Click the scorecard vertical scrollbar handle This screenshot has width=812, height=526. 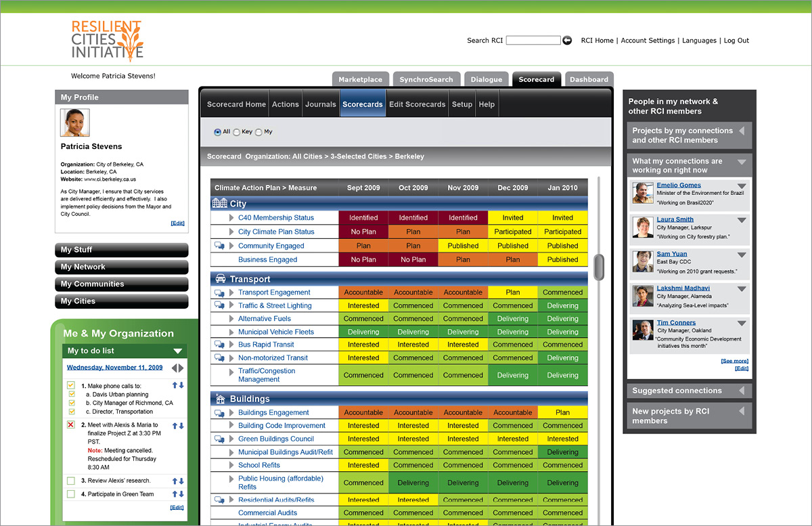click(x=599, y=267)
